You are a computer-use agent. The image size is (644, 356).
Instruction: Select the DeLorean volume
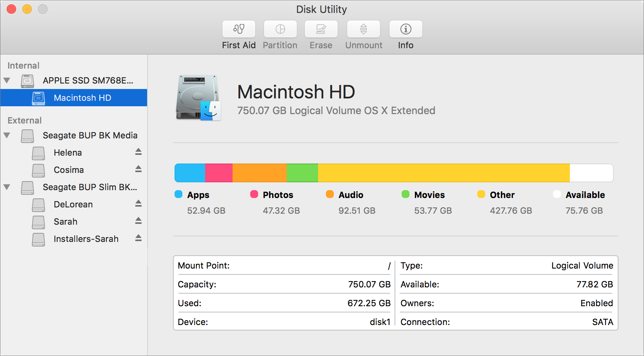[x=73, y=204]
